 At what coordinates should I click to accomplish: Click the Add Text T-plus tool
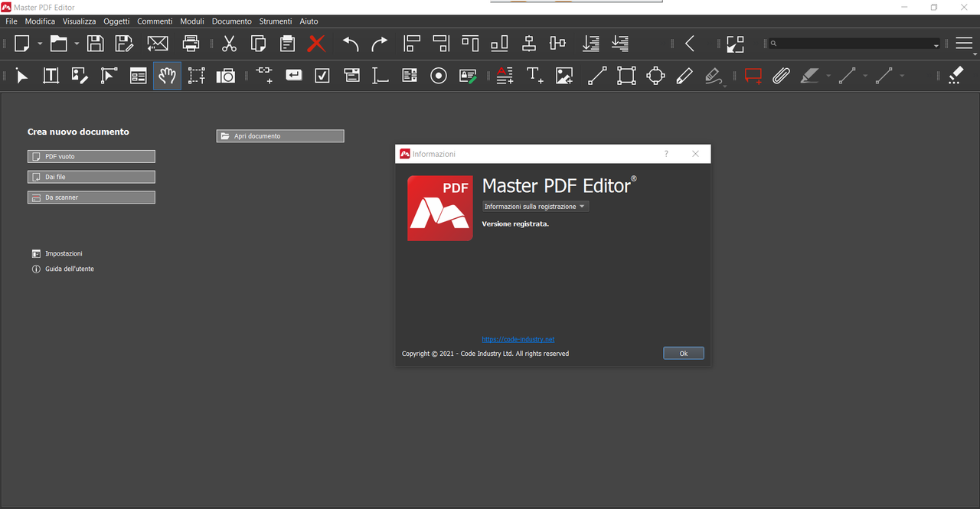click(x=535, y=76)
